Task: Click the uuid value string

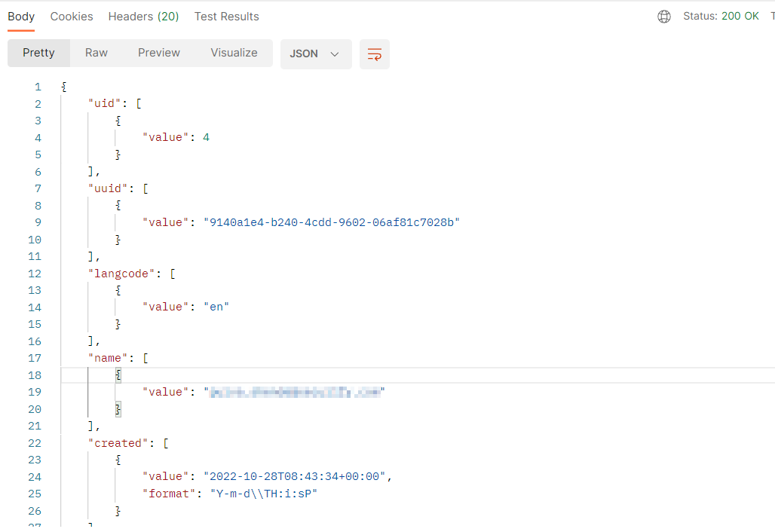Action: tap(332, 222)
